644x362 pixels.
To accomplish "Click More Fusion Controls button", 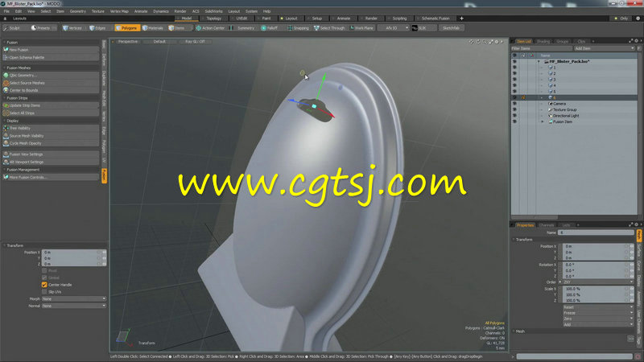I will click(51, 177).
